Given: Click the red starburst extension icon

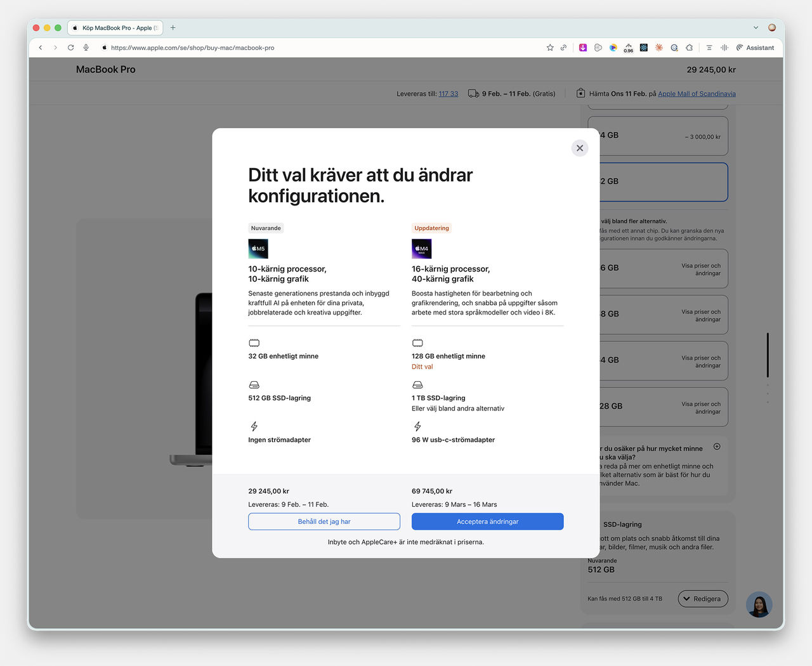Looking at the screenshot, I should tap(658, 48).
